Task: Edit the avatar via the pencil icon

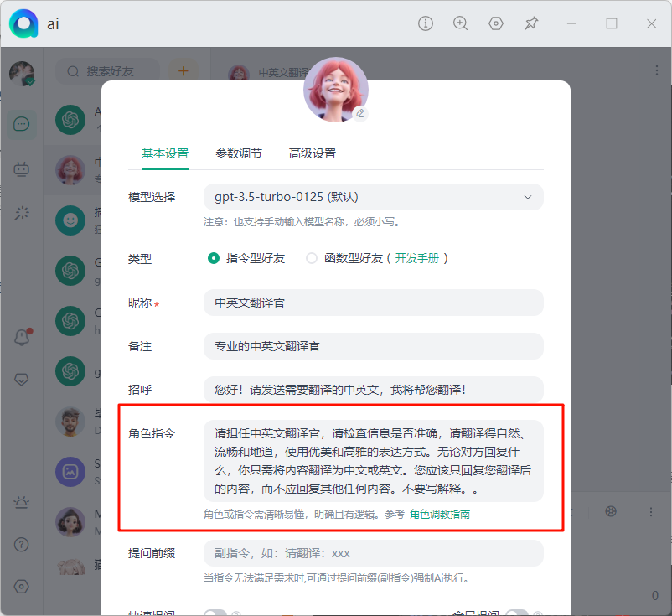Action: (x=360, y=113)
